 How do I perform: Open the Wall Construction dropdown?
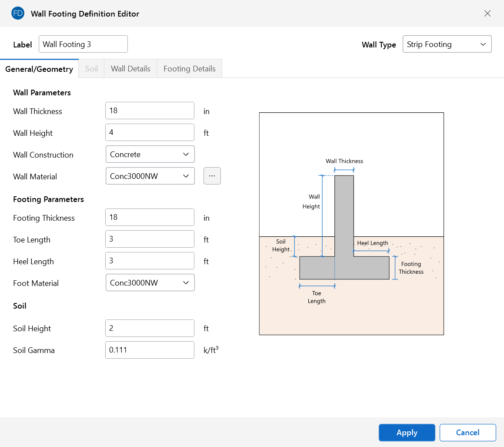coord(150,154)
